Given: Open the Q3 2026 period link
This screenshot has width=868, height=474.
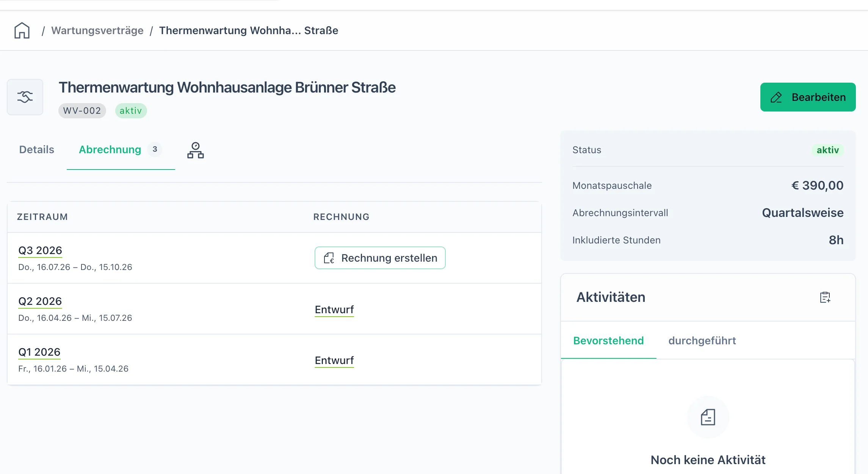Looking at the screenshot, I should (40, 250).
